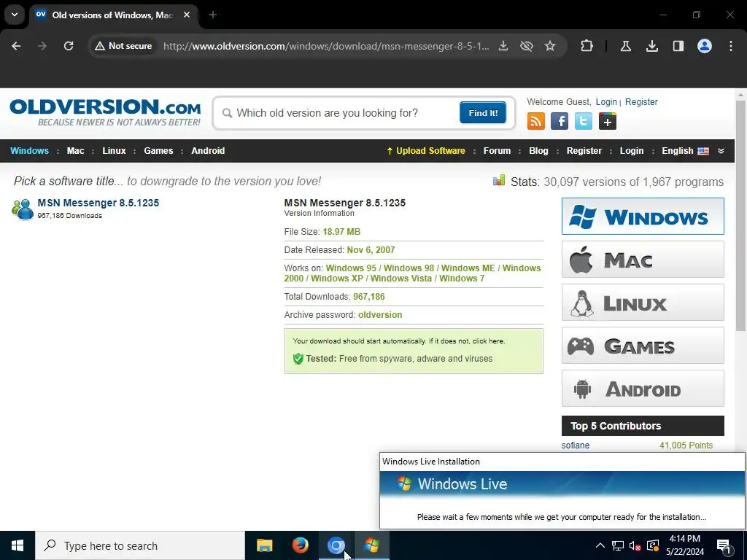Viewport: 747px width, 560px height.
Task: Open the Chrome three-dot menu
Action: [x=731, y=46]
